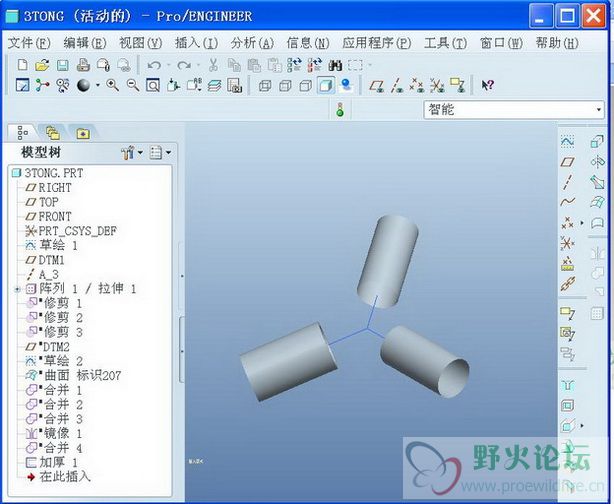Click the Extrude tool icon
Image resolution: width=614 pixels, height=504 pixels.
tap(597, 141)
